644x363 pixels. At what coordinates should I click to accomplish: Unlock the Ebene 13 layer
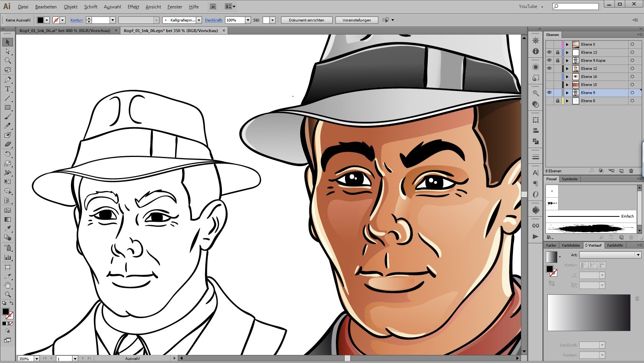click(558, 52)
